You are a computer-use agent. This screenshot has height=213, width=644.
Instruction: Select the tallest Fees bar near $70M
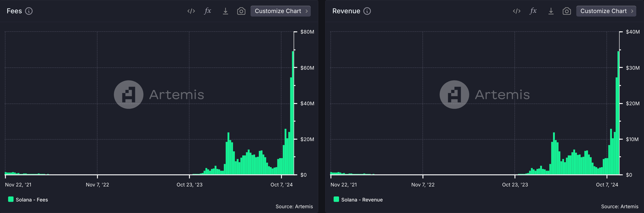coord(293,113)
